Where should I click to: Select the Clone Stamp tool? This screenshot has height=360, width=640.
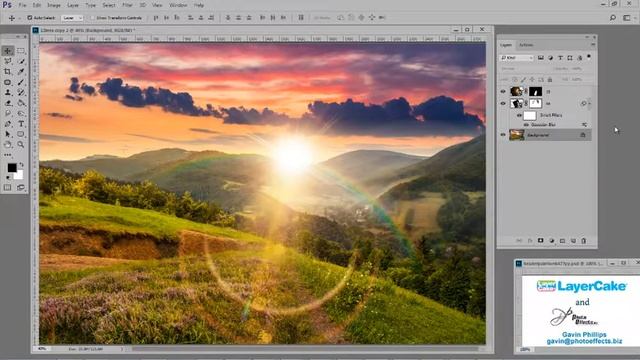[8, 93]
